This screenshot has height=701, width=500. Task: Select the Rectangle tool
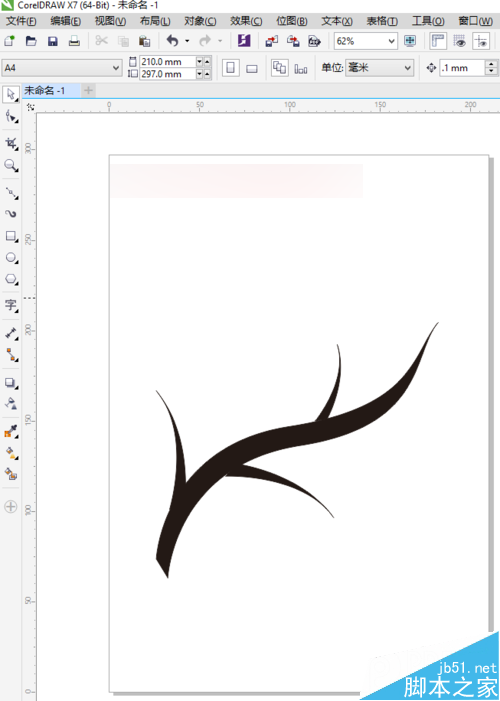click(11, 236)
